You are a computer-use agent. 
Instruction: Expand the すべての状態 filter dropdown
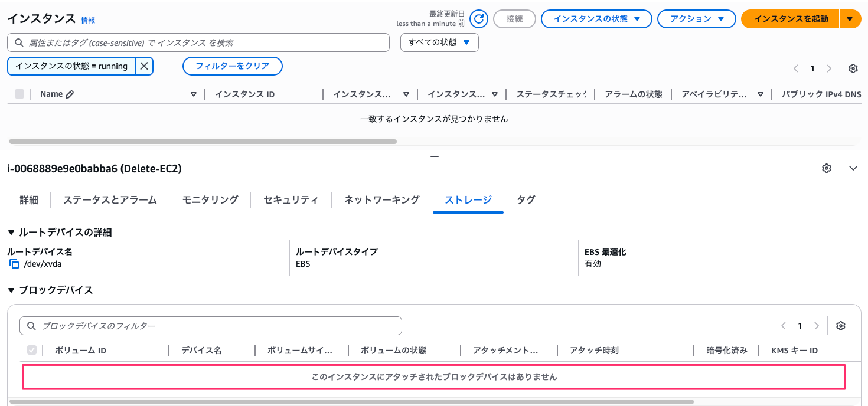pyautogui.click(x=439, y=42)
